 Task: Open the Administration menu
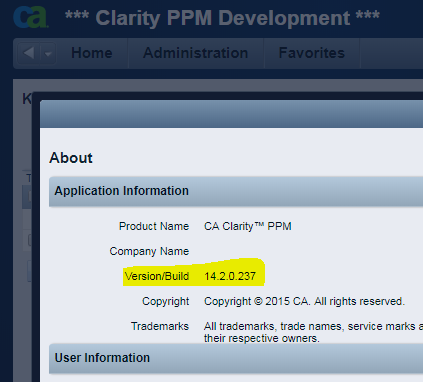[x=196, y=53]
